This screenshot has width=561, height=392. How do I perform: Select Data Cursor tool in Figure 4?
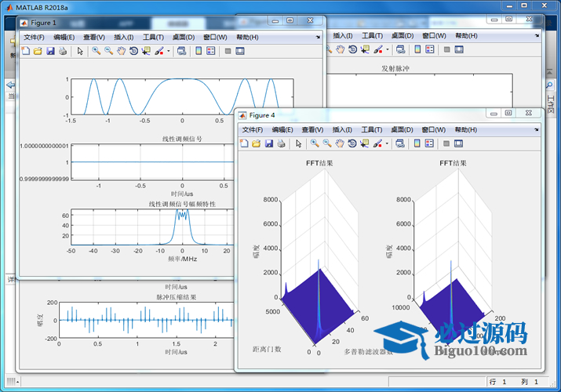pyautogui.click(x=365, y=143)
